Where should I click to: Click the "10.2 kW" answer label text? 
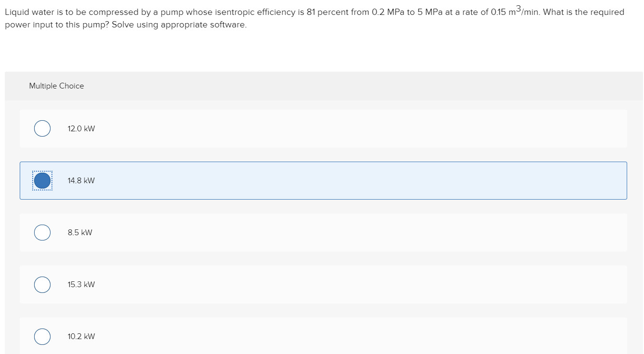(x=81, y=336)
